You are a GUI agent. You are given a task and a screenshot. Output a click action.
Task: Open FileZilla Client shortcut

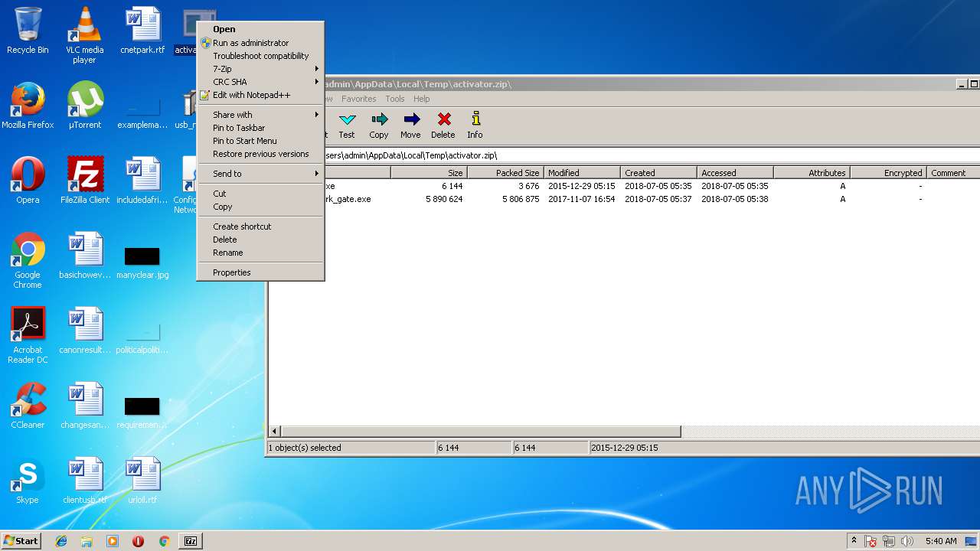[85, 181]
